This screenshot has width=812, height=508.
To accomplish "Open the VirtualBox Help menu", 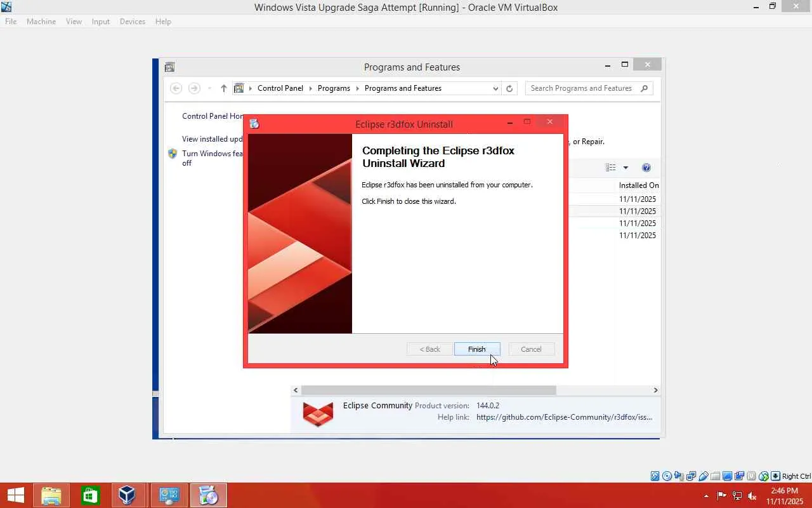I will 163,22.
